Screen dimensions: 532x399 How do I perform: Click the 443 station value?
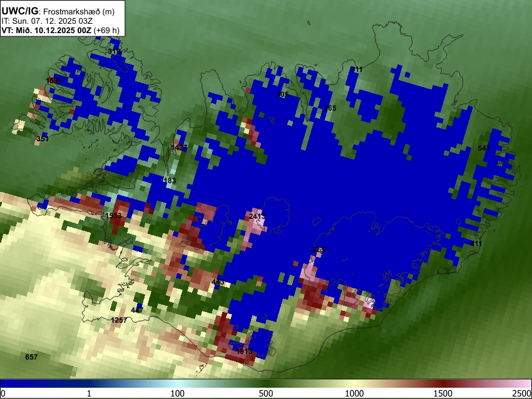click(x=218, y=281)
